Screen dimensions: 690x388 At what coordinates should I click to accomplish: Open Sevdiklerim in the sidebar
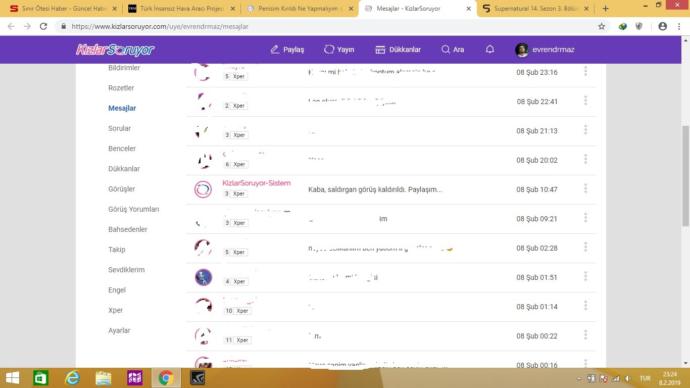126,270
